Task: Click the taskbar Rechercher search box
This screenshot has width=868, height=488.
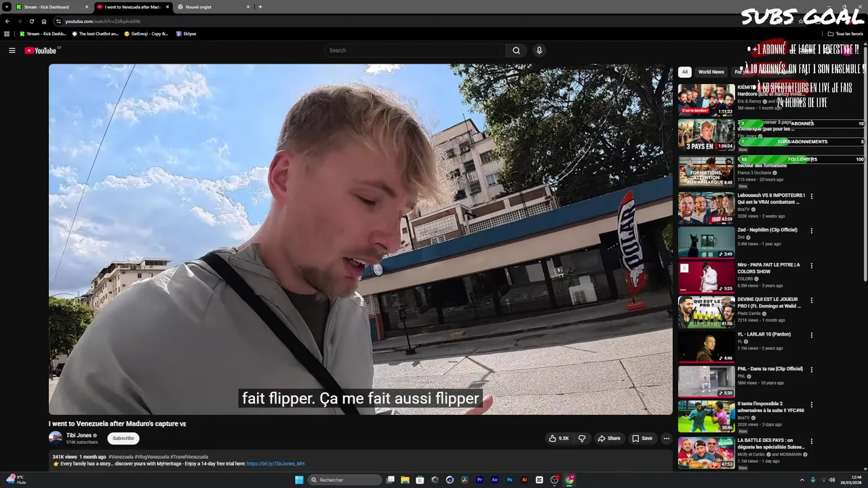Action: pyautogui.click(x=344, y=480)
